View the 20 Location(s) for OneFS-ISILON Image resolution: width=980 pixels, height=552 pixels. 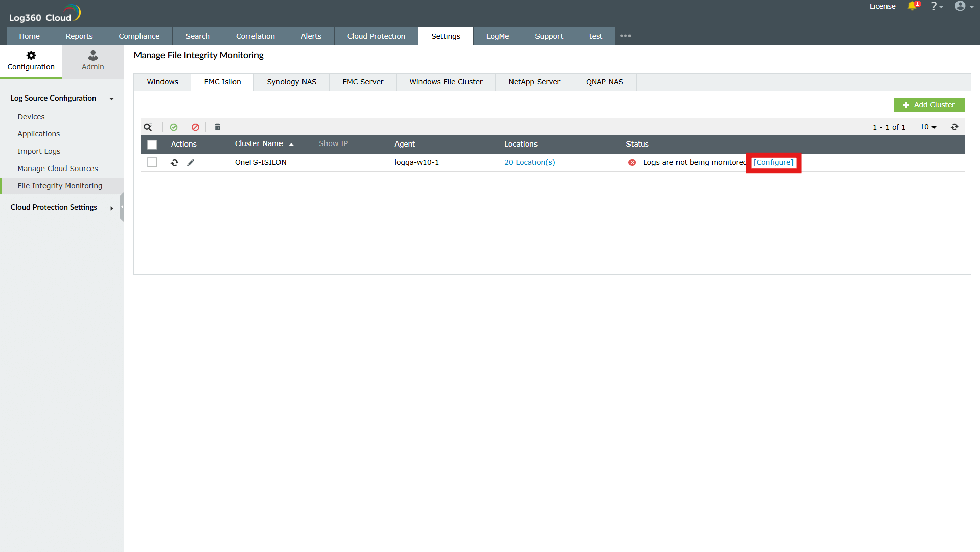[529, 162]
